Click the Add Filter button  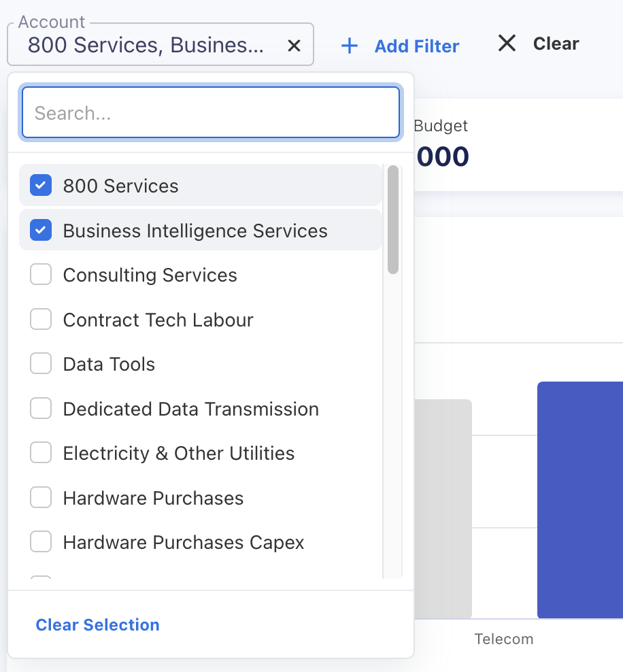(x=416, y=46)
